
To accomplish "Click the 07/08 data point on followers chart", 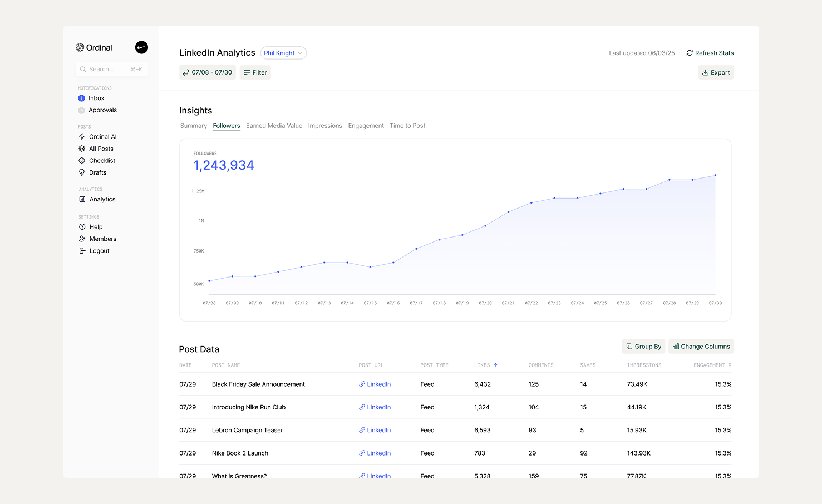I will [209, 281].
